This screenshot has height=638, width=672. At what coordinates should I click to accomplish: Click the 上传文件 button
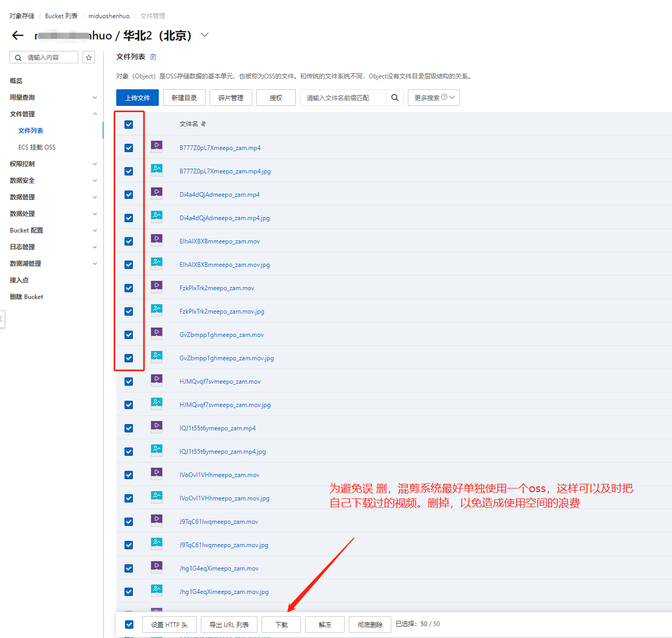(x=138, y=98)
